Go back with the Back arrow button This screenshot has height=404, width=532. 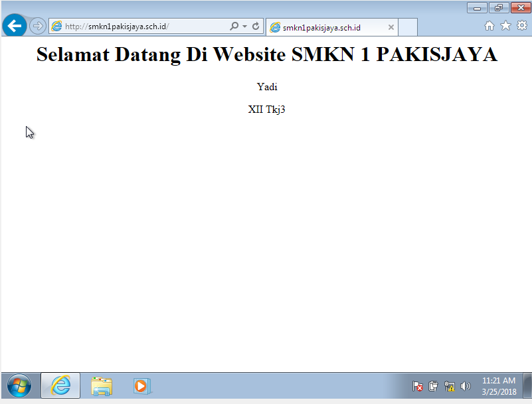(14, 26)
